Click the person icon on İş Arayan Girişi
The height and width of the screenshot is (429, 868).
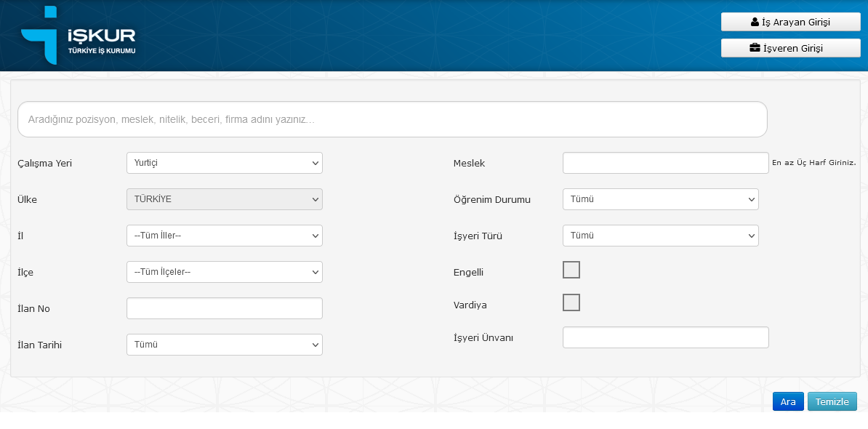pyautogui.click(x=755, y=22)
